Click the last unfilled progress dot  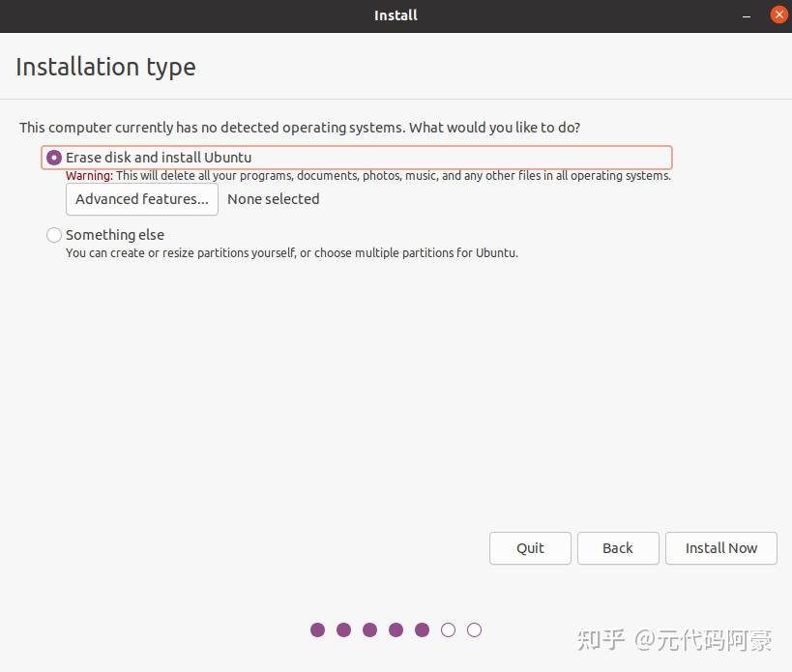(475, 629)
